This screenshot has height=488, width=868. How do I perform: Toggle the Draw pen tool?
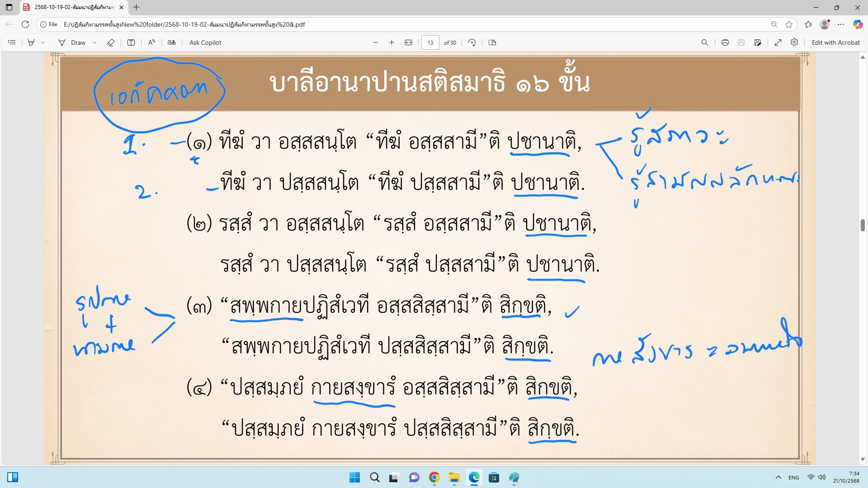(72, 42)
